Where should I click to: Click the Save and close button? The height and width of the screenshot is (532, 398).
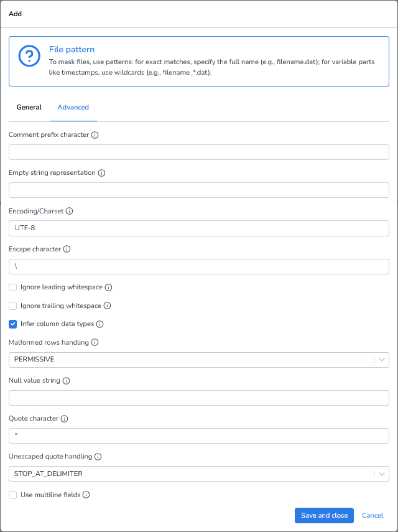(x=324, y=515)
